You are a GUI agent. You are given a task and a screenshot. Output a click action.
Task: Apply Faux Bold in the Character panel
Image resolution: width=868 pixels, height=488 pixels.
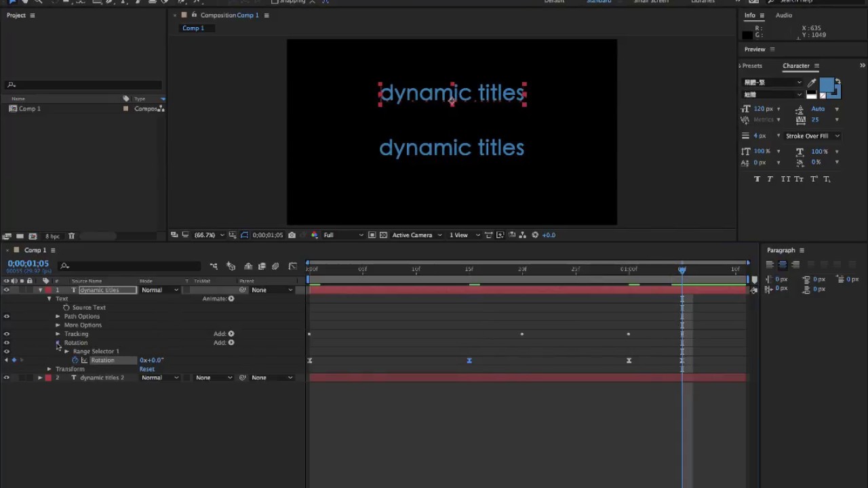pyautogui.click(x=757, y=179)
